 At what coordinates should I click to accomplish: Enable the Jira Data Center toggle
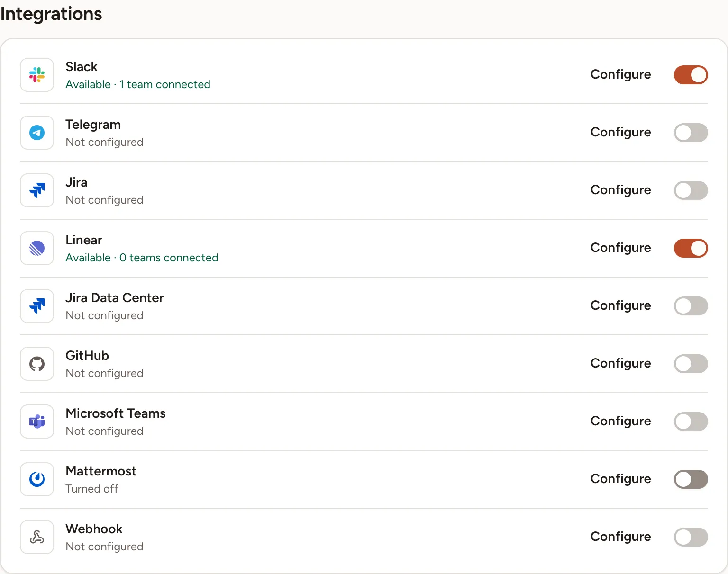point(691,306)
